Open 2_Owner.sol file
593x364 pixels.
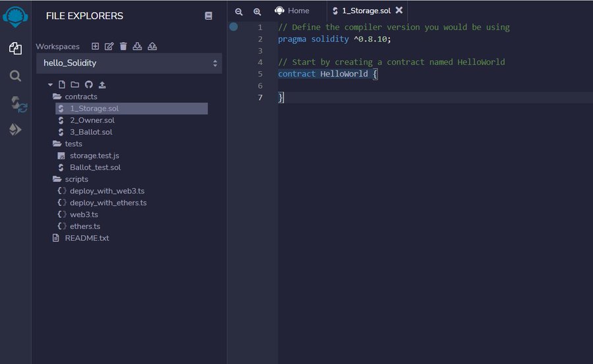[92, 120]
